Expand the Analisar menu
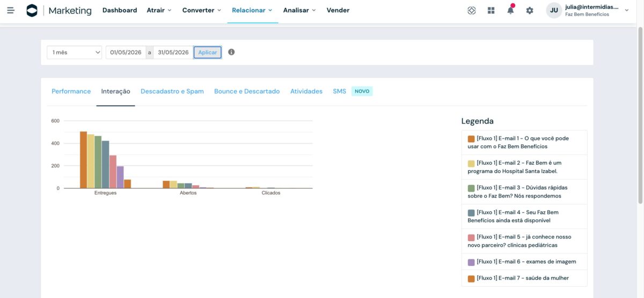 tap(299, 10)
